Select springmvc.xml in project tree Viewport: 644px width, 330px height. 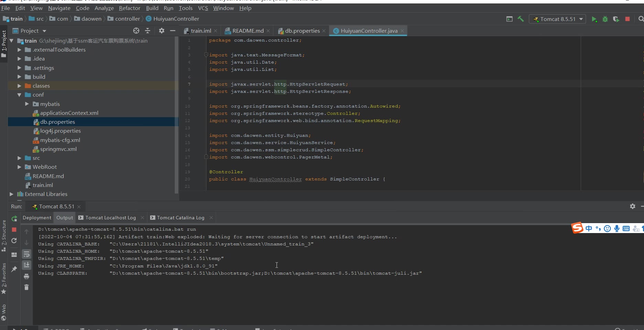pos(58,149)
